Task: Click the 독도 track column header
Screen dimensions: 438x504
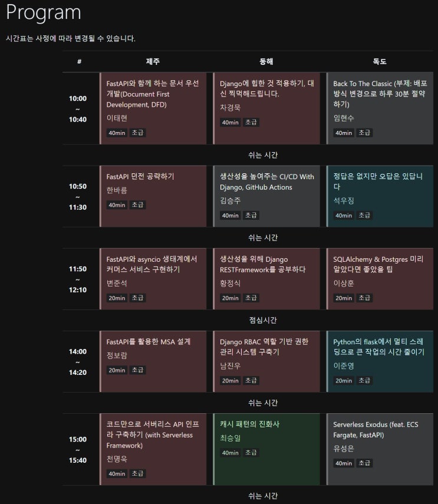Action: tap(380, 61)
